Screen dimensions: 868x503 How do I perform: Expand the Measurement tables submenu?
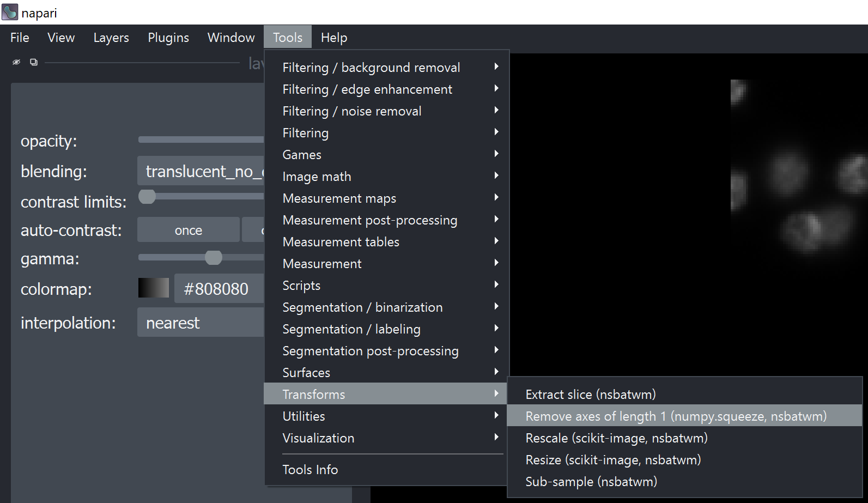[386, 241]
